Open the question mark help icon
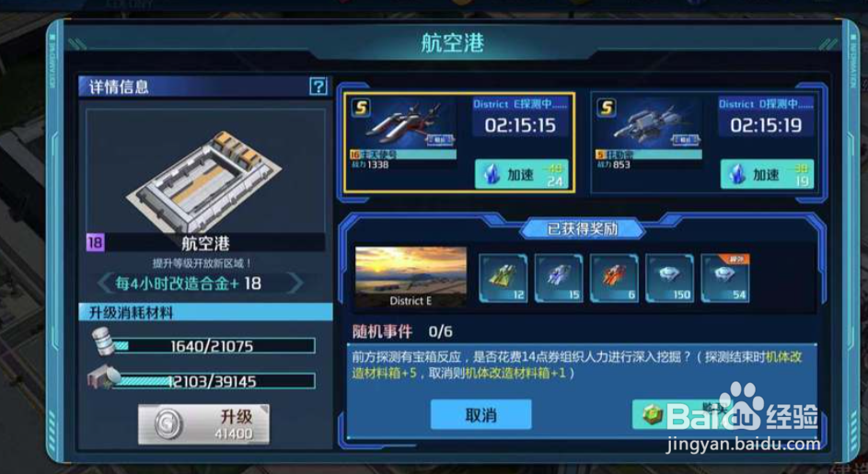The width and height of the screenshot is (868, 474). pyautogui.click(x=318, y=86)
